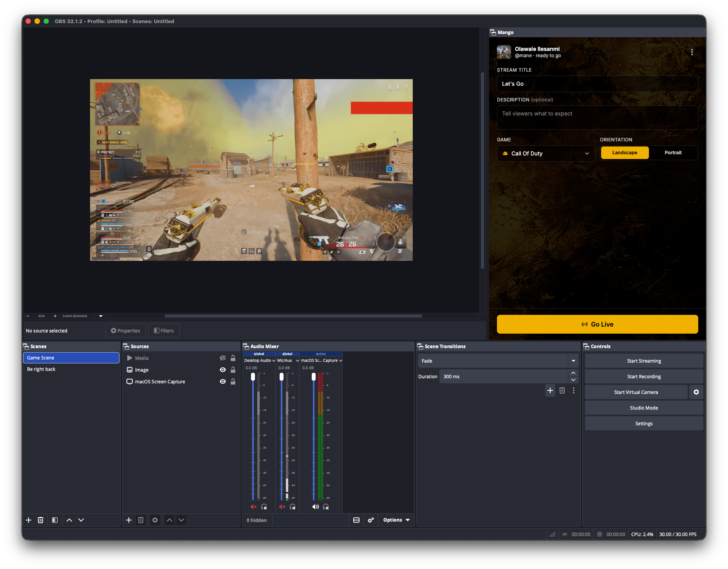This screenshot has width=728, height=569.
Task: Adjust Desktop Audio volume fader
Action: 253,377
